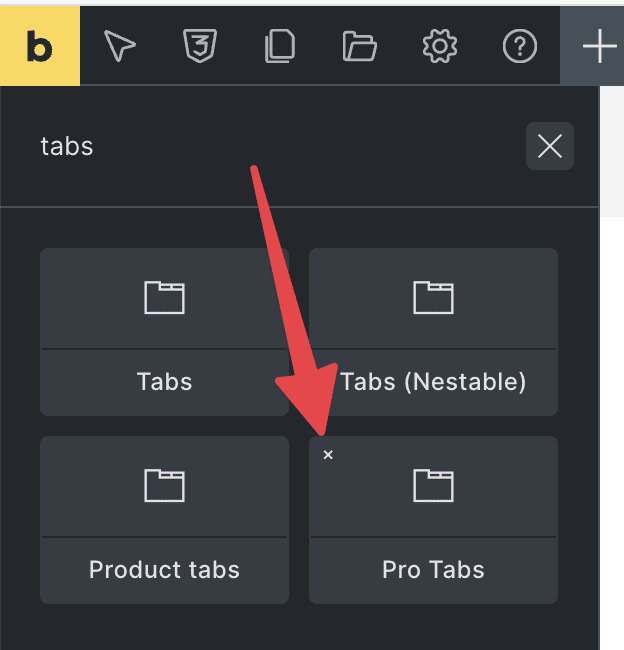Viewport: 624px width, 650px height.
Task: Open the CSS3 shield icon panel
Action: (x=200, y=46)
